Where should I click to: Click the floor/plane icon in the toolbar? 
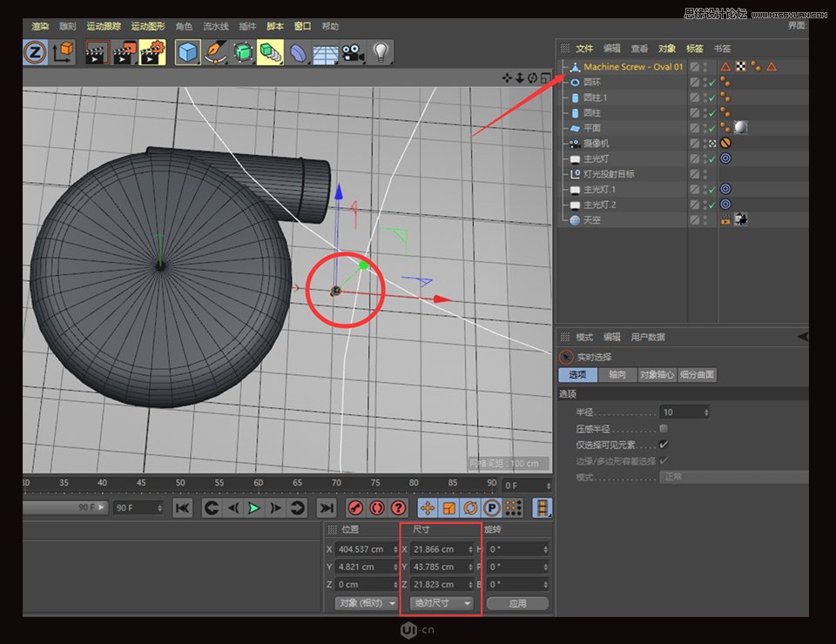325,52
